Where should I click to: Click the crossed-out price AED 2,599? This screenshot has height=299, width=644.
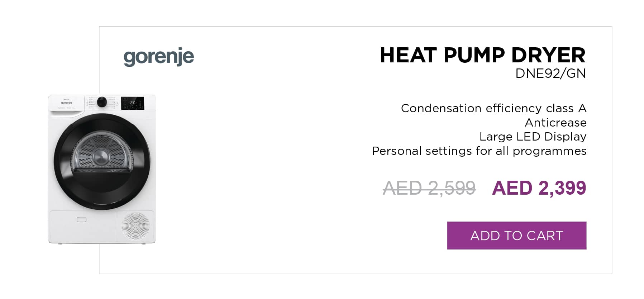coord(429,188)
